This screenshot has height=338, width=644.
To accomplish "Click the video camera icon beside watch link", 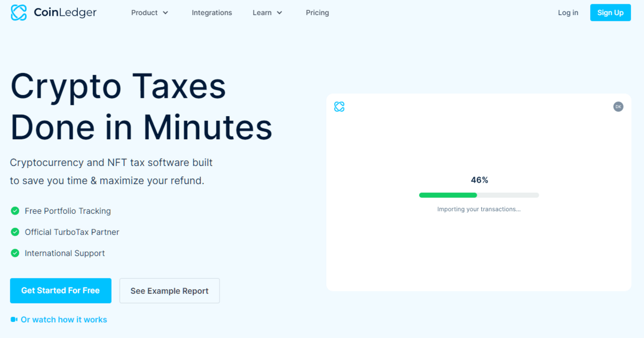I will coord(14,320).
